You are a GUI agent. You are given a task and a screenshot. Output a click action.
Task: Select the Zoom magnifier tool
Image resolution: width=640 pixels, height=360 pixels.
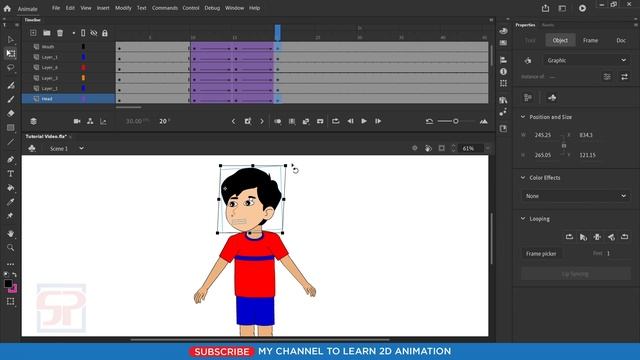point(11,248)
